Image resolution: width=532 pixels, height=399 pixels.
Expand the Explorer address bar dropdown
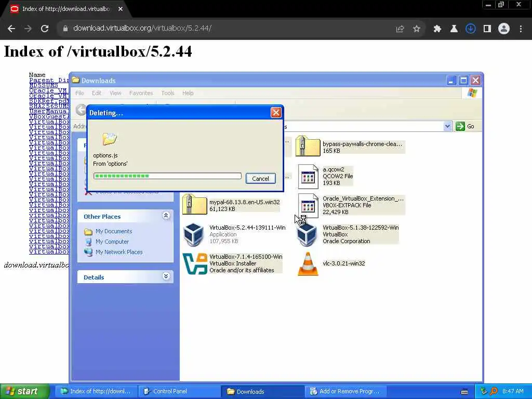click(x=447, y=126)
